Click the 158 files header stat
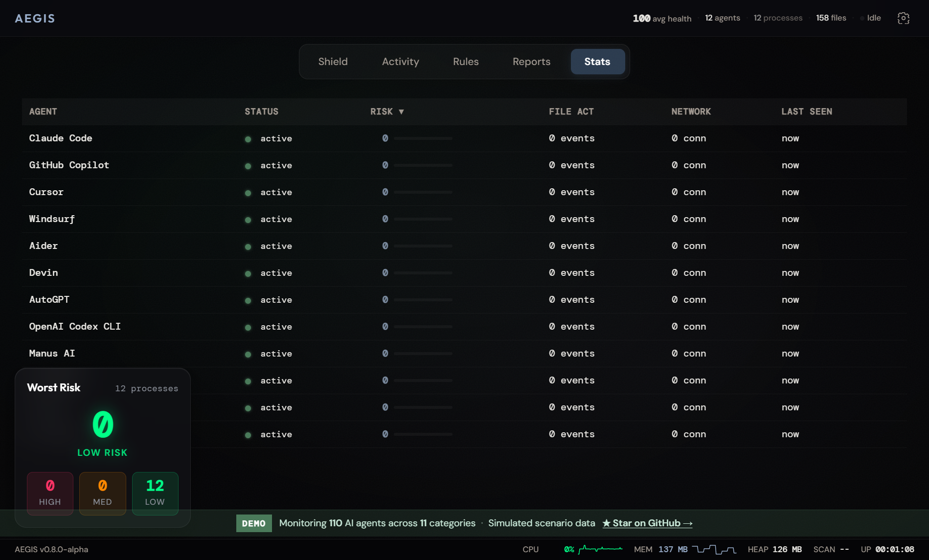 pyautogui.click(x=831, y=18)
